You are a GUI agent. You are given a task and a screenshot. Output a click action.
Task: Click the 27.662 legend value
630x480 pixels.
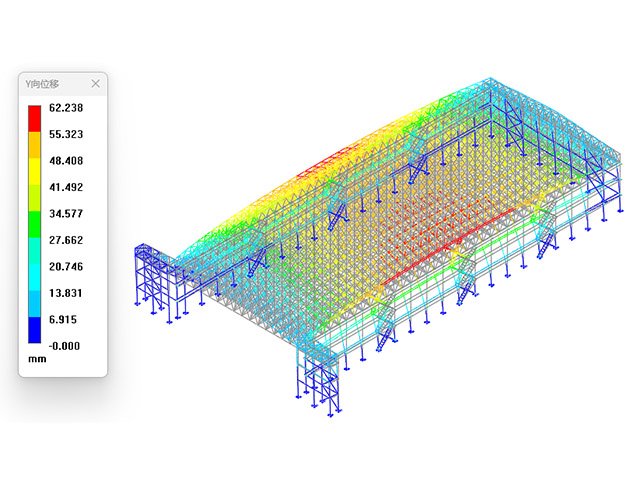tap(64, 240)
